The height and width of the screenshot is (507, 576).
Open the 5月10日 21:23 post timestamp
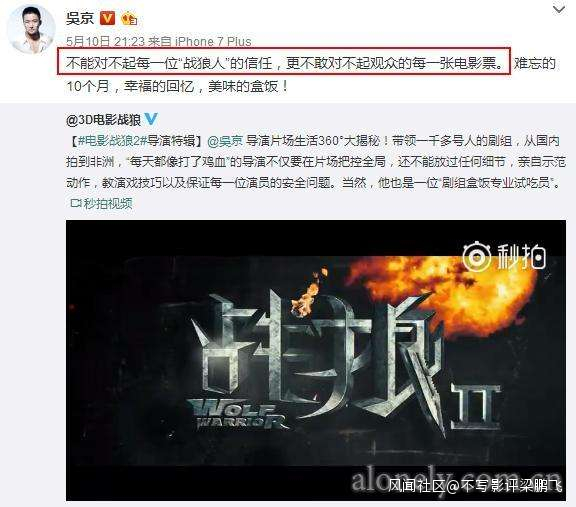click(x=106, y=41)
